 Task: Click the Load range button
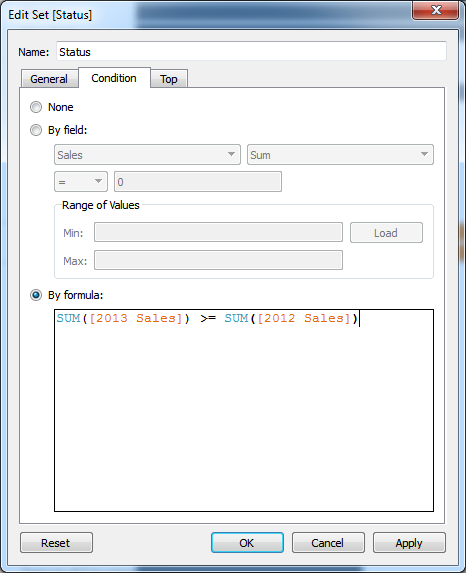(386, 232)
